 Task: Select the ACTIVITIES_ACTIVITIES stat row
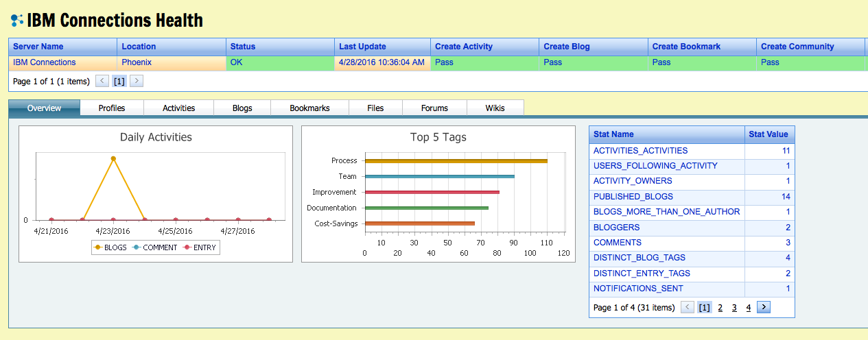[692, 151]
